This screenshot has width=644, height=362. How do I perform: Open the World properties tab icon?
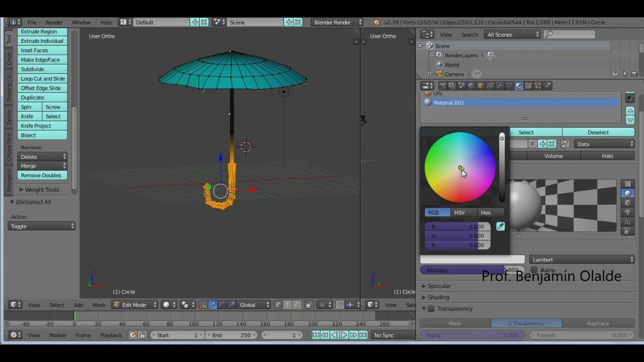click(x=471, y=86)
